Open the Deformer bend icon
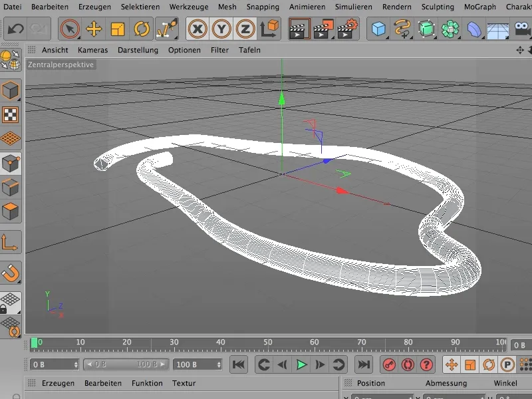Screen dimensions: 532x399 click(x=474, y=29)
